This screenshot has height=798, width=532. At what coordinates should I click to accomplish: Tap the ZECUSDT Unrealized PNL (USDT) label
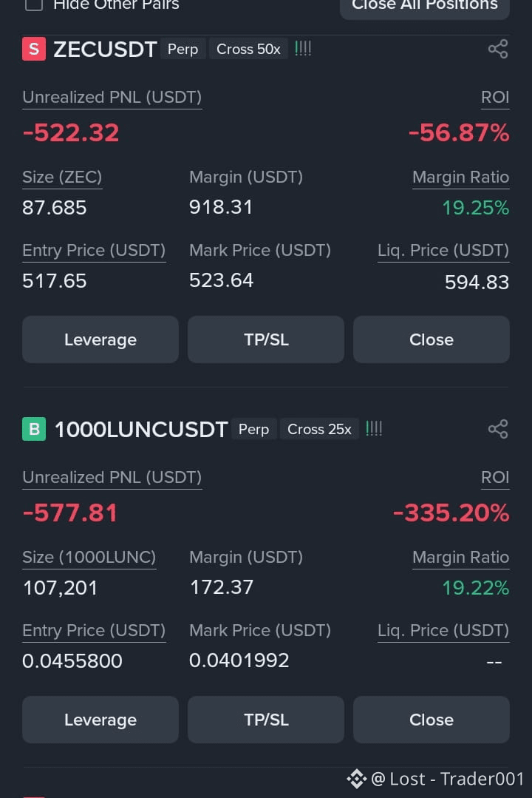point(112,97)
